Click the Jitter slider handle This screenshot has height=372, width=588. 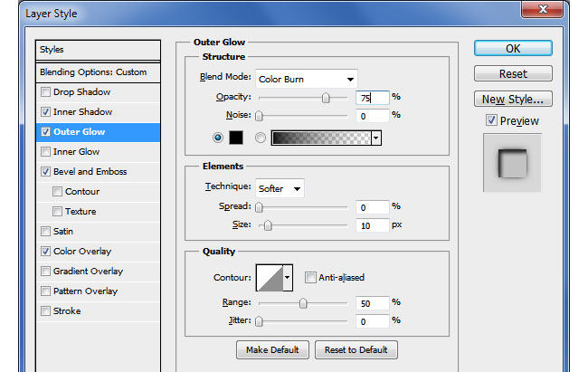[x=259, y=321]
